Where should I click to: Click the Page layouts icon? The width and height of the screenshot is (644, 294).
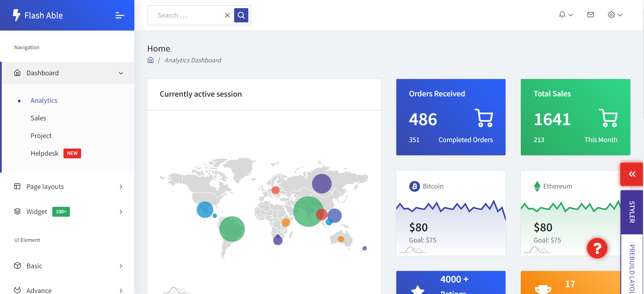[17, 187]
